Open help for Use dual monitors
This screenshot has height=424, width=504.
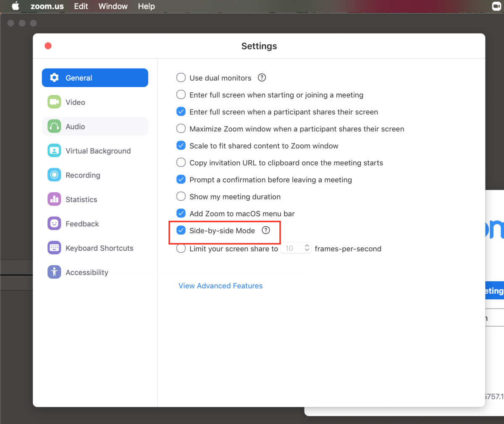pos(262,78)
